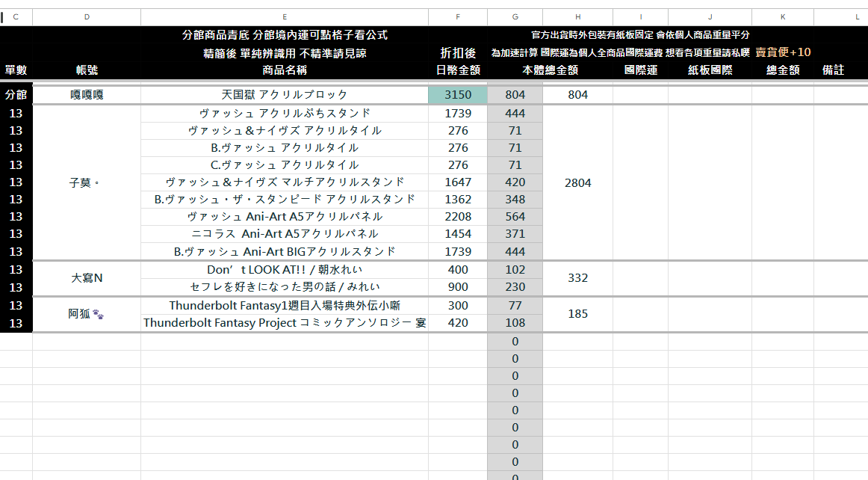Click the 帳號 header cell
The width and height of the screenshot is (868, 480).
point(87,70)
